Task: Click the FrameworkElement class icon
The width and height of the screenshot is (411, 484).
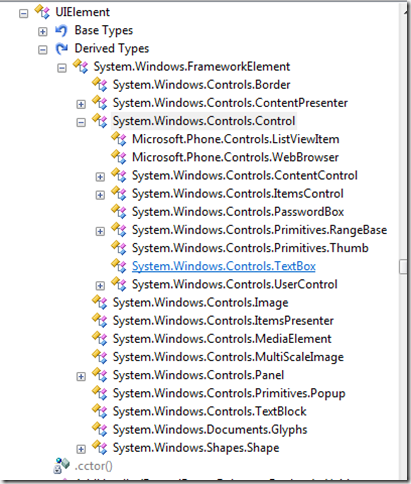Action: click(81, 66)
